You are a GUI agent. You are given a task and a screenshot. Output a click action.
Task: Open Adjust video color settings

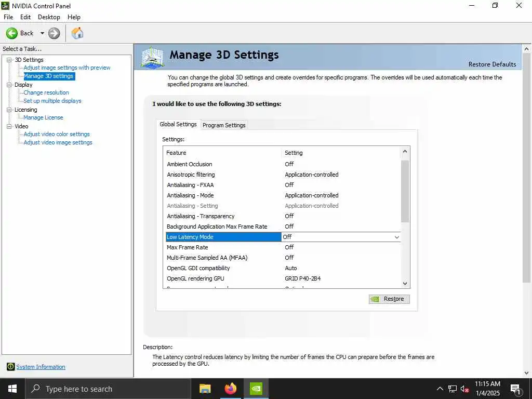57,134
